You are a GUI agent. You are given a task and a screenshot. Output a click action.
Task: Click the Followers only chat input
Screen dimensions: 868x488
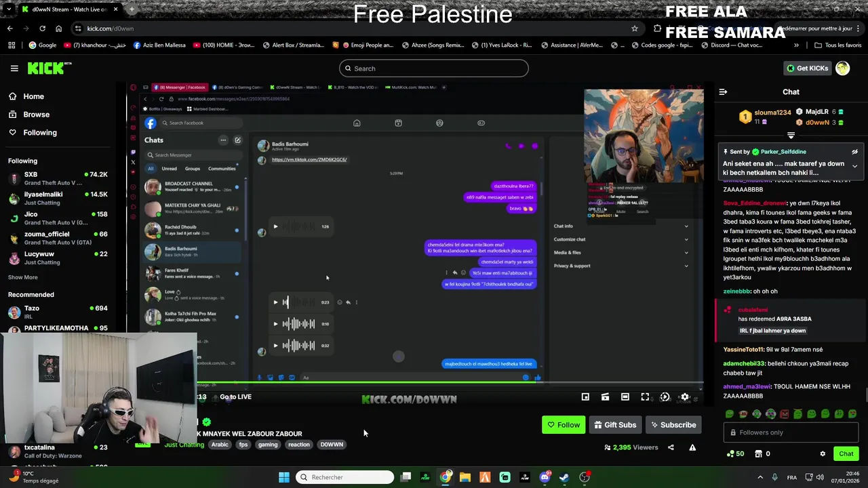(x=791, y=432)
